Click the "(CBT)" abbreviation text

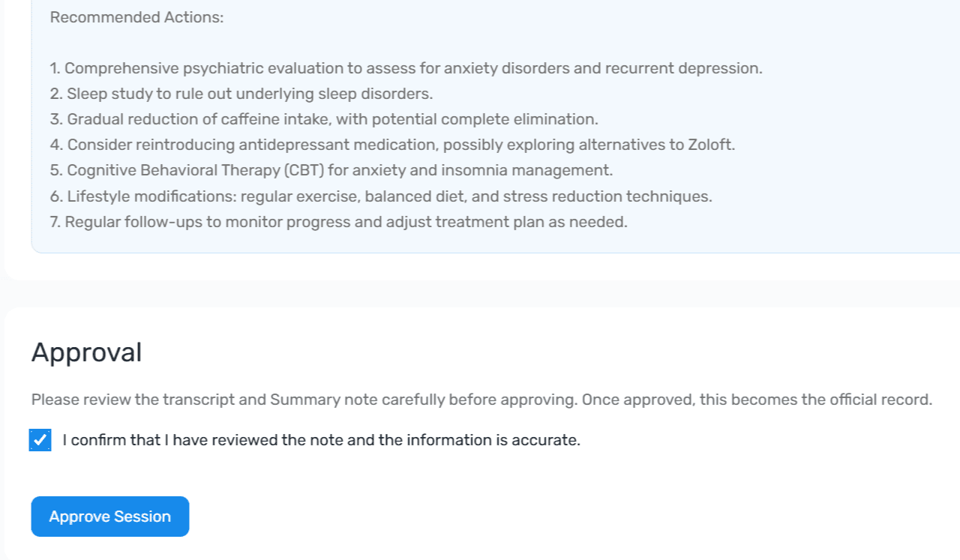304,170
